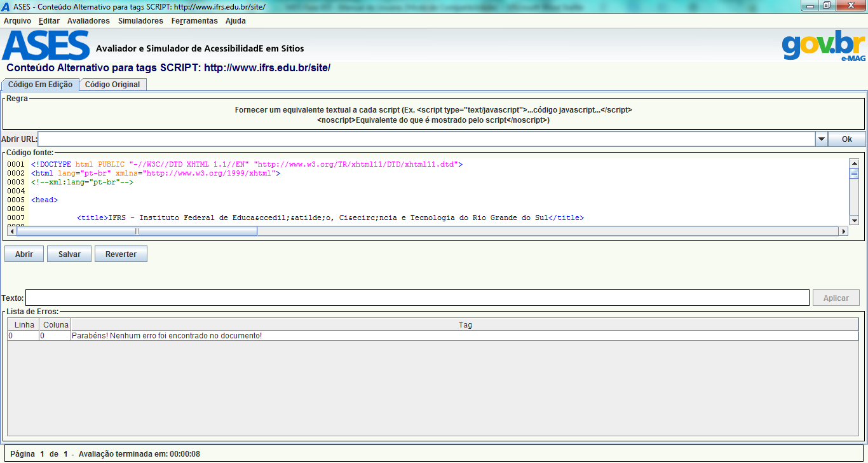Click the horizontal scrollbar left arrow
The width and height of the screenshot is (868, 463).
12,231
